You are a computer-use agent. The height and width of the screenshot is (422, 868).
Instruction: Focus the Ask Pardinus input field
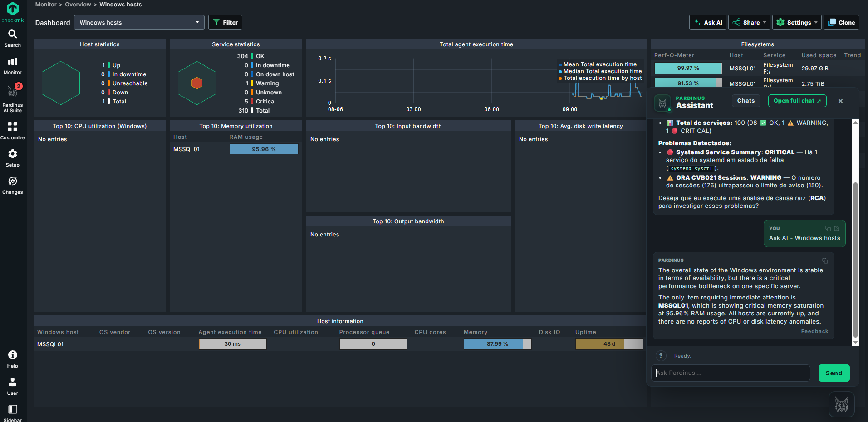[x=731, y=373]
